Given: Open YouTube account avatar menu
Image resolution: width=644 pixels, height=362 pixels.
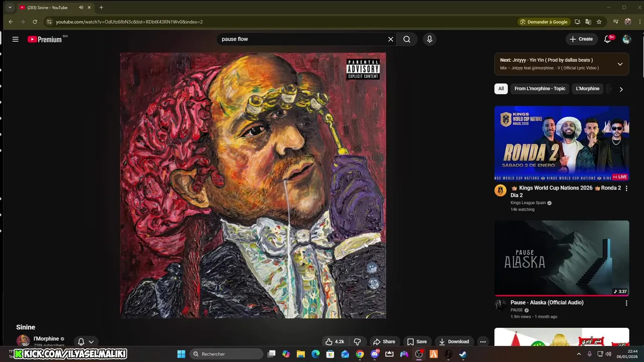Looking at the screenshot, I should (626, 39).
